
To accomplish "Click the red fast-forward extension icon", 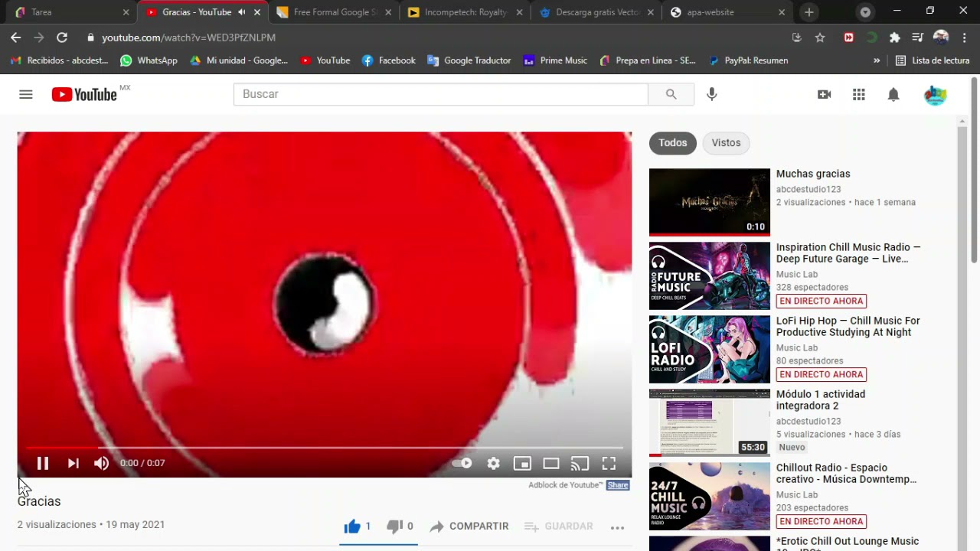I will [x=848, y=37].
